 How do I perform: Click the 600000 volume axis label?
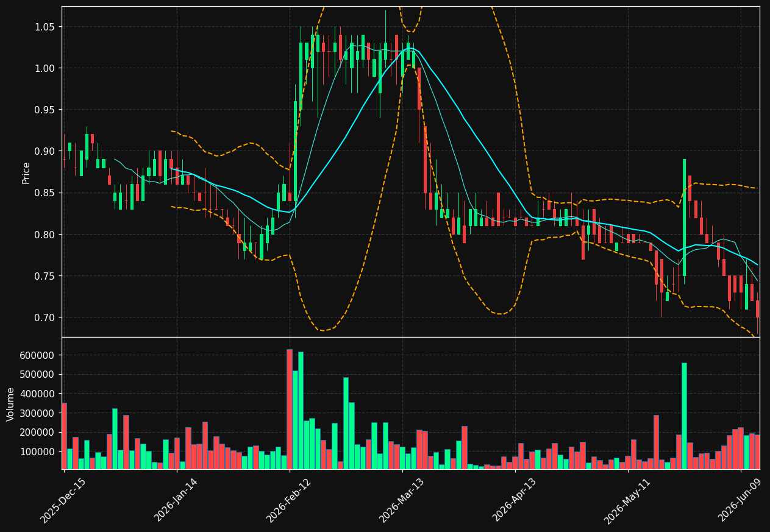38,355
